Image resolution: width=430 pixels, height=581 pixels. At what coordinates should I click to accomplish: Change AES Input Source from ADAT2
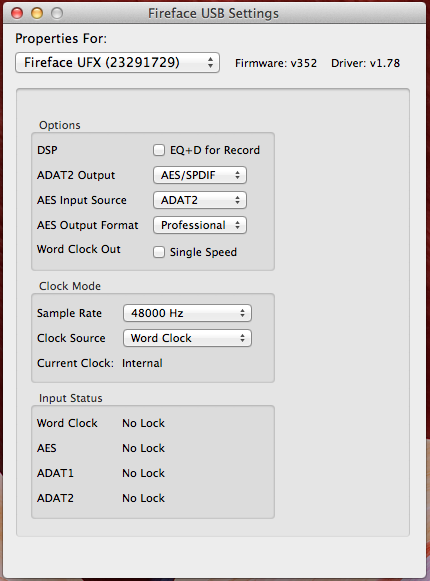coord(200,200)
